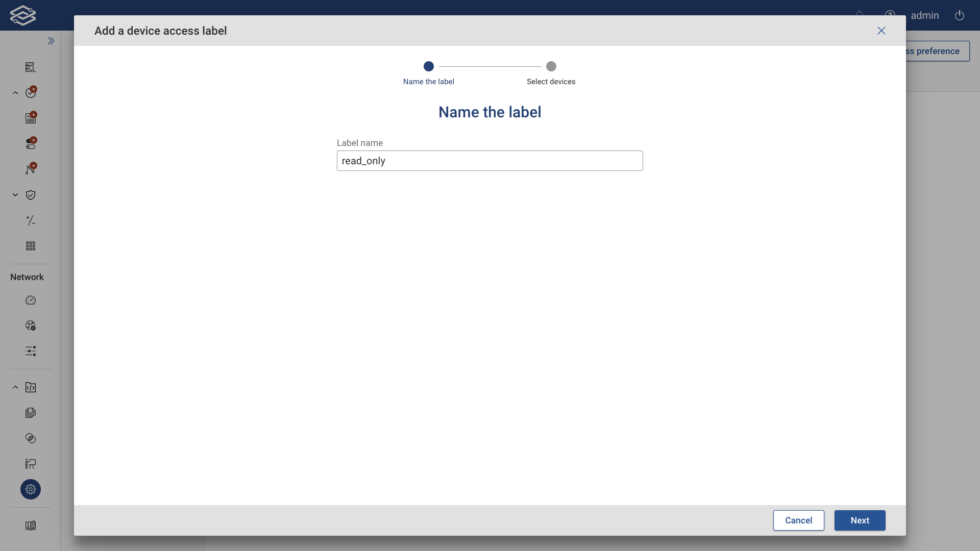Click the plus/minus diff icon in sidebar

tap(31, 220)
